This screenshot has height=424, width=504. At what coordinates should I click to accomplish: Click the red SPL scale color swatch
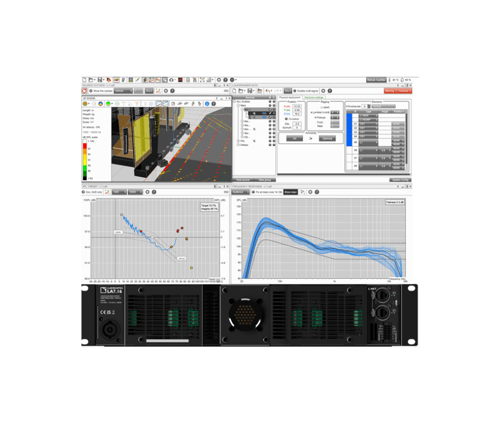(x=85, y=146)
